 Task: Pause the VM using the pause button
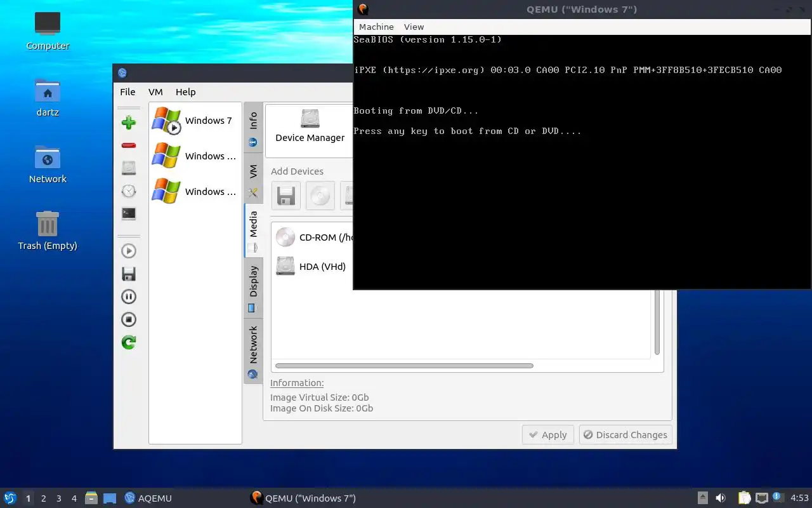pyautogui.click(x=129, y=297)
